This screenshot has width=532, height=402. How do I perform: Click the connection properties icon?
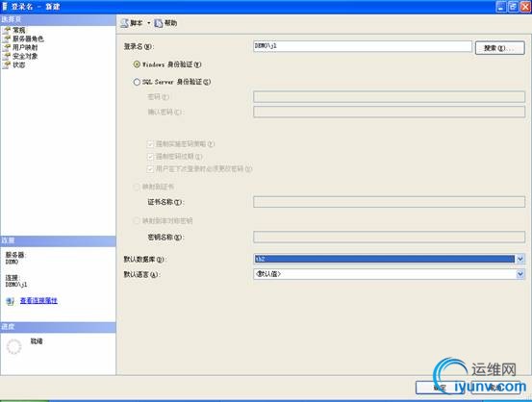point(11,301)
